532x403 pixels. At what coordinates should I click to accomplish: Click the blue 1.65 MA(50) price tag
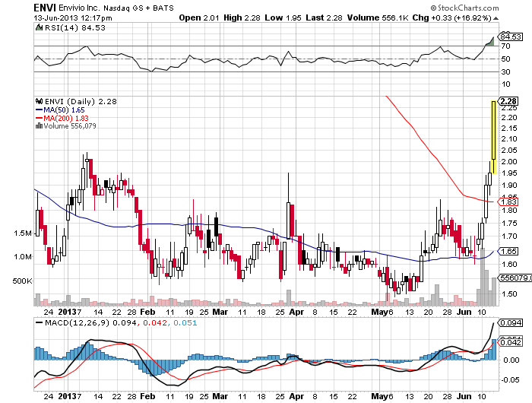(508, 251)
